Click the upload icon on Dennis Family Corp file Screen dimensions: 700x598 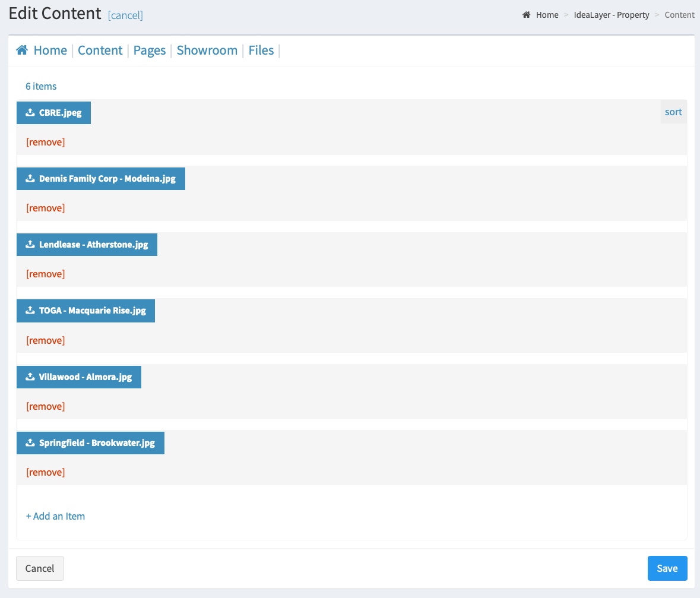click(30, 179)
